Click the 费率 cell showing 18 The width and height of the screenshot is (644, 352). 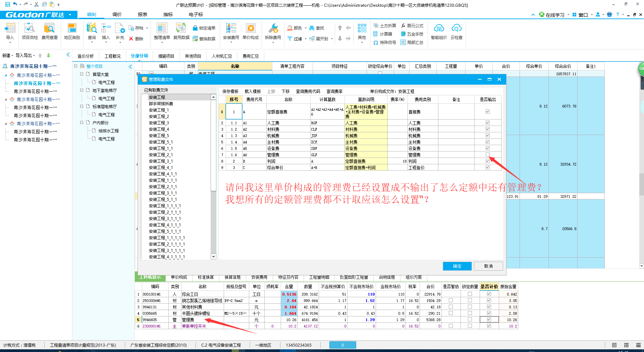[397, 161]
